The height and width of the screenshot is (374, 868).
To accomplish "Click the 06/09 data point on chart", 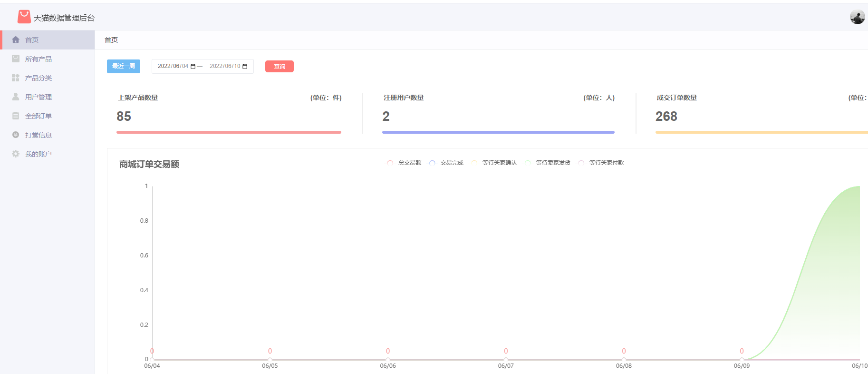I will pos(742,359).
